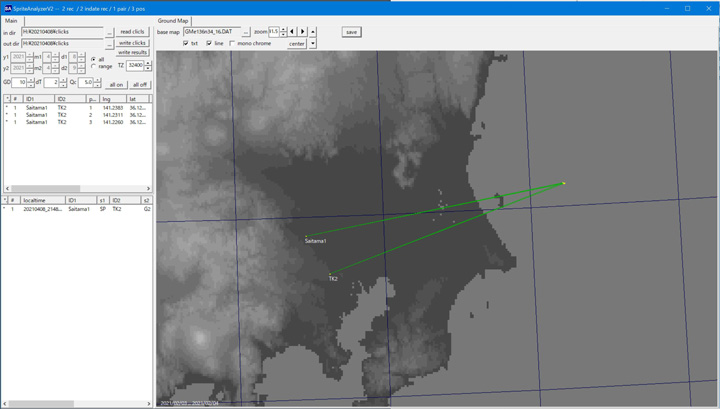Click the pan down arrow button
The image size is (720, 409).
(x=313, y=44)
